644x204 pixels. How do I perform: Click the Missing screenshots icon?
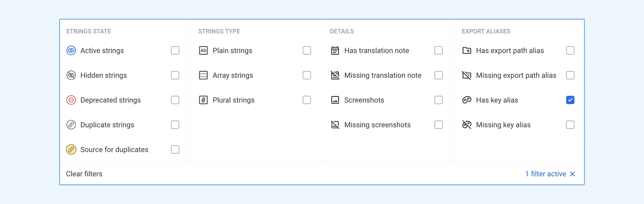point(335,125)
